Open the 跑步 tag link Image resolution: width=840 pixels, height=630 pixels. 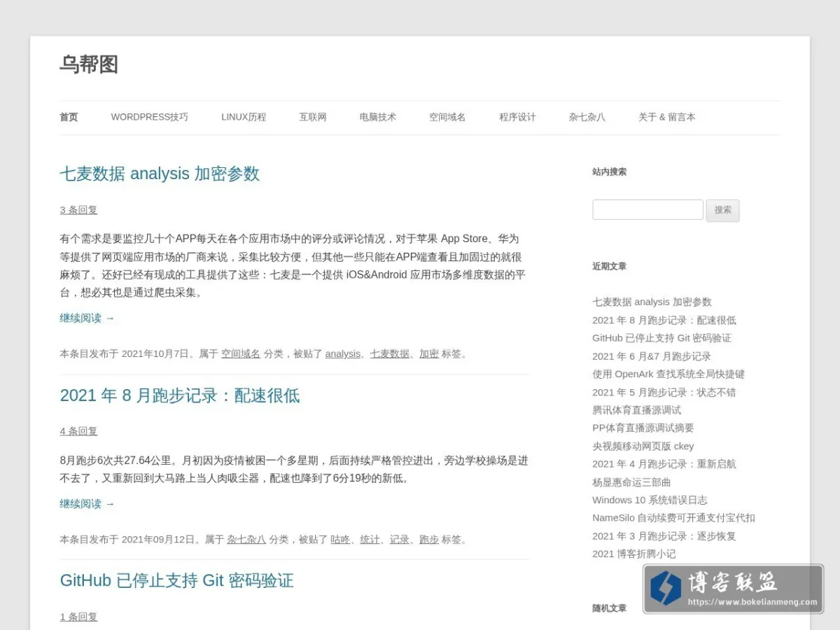click(x=429, y=540)
